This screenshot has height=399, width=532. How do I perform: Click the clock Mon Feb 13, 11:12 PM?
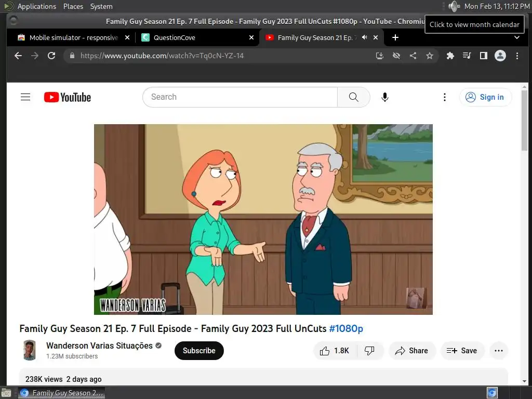497,6
